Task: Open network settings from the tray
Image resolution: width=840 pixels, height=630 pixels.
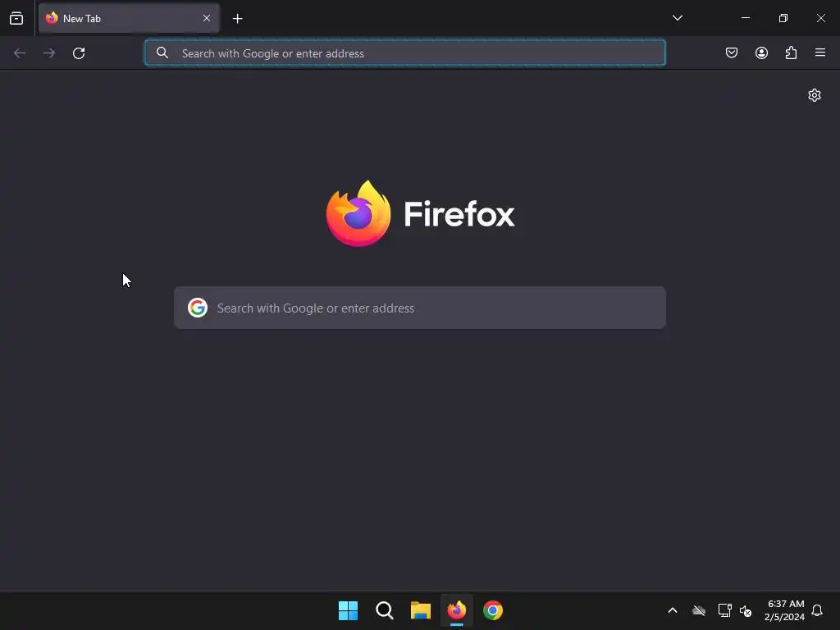Action: click(x=724, y=610)
